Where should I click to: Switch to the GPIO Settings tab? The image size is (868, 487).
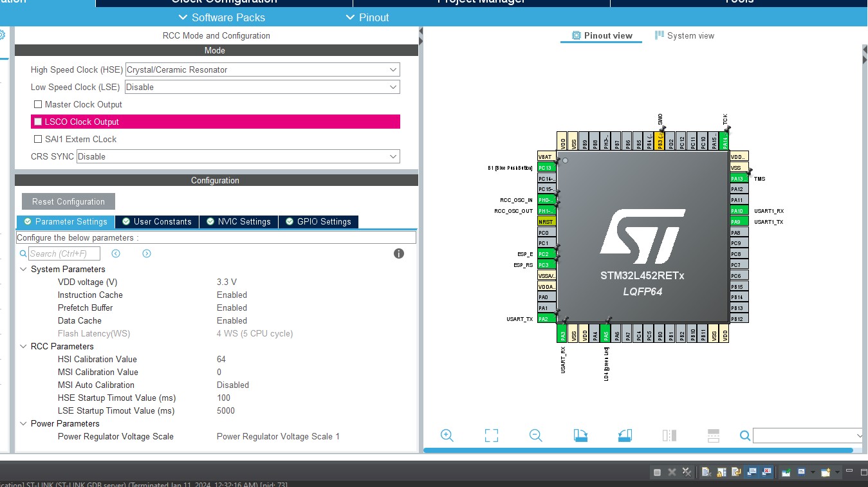[x=318, y=221]
